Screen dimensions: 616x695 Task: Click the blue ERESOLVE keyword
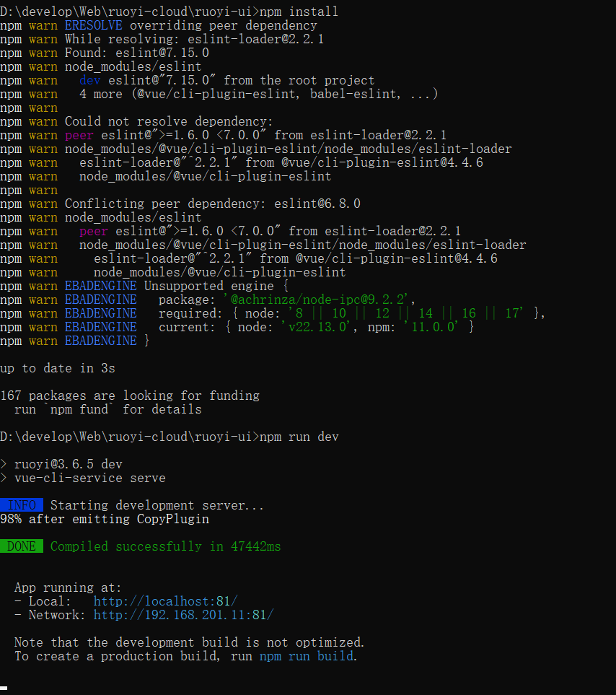click(x=94, y=25)
